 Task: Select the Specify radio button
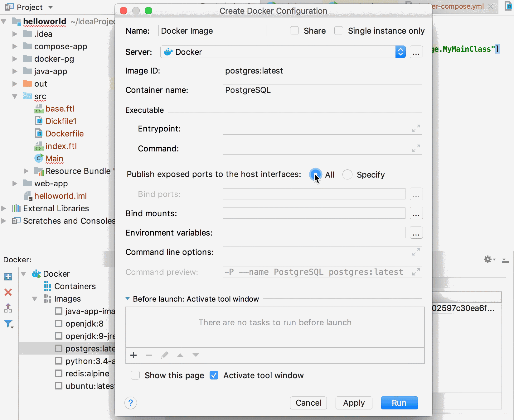pos(347,174)
